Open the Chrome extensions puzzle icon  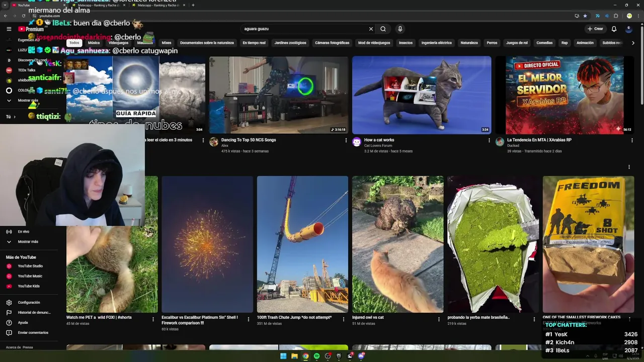[616, 16]
